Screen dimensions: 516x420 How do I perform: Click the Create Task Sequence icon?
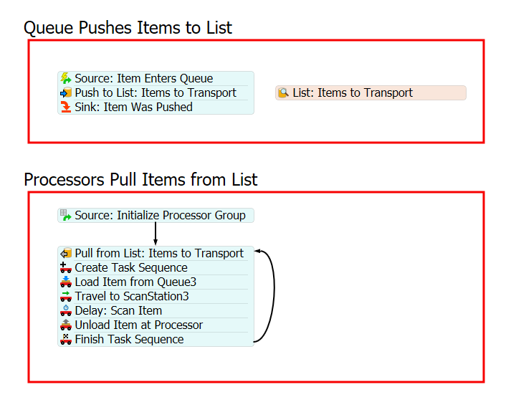pyautogui.click(x=66, y=268)
